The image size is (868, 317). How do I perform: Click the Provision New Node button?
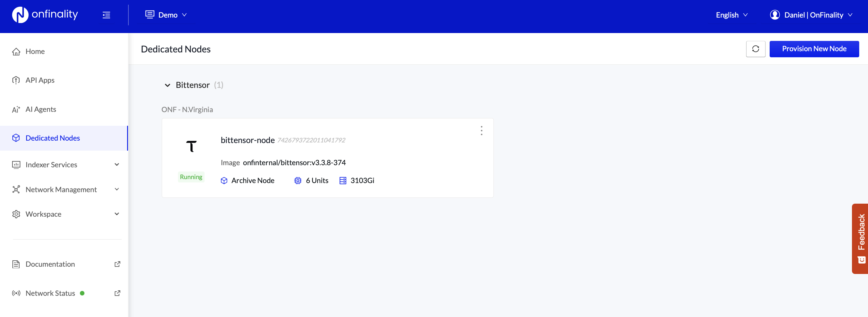pyautogui.click(x=814, y=49)
